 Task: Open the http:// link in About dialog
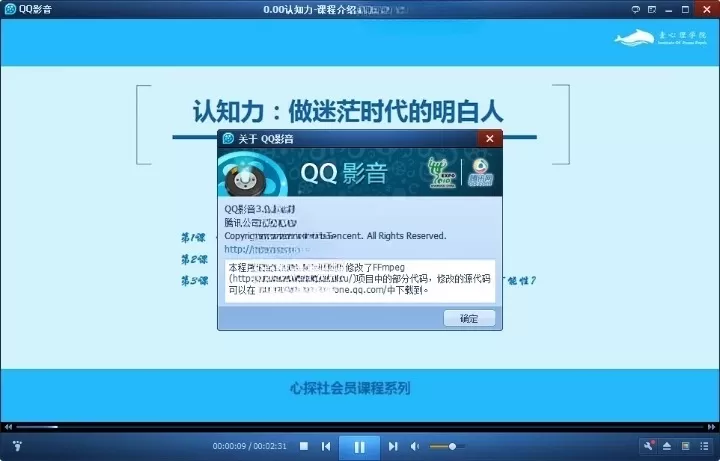(266, 249)
